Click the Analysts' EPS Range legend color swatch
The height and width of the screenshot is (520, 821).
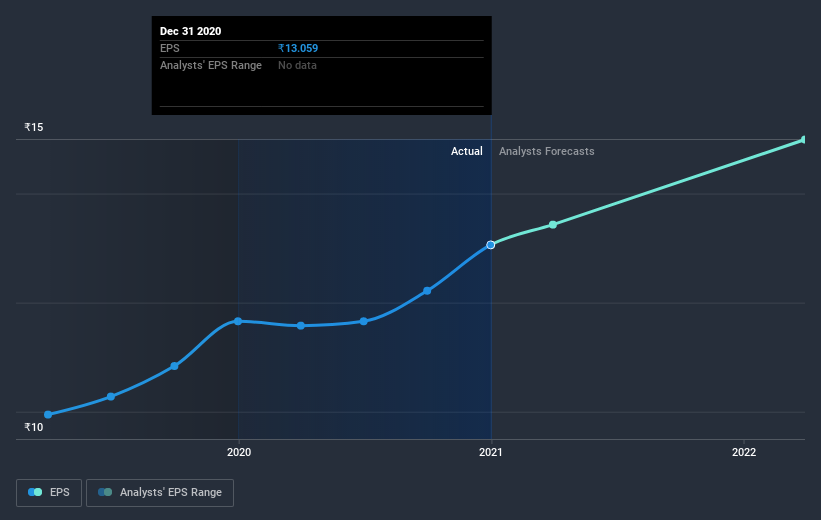coord(105,492)
